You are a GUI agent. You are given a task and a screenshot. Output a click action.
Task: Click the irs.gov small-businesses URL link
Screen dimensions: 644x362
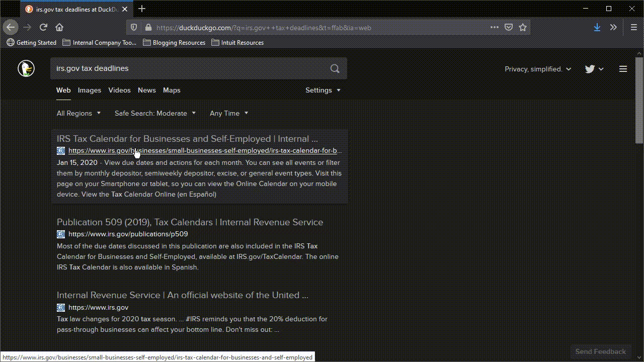click(205, 150)
